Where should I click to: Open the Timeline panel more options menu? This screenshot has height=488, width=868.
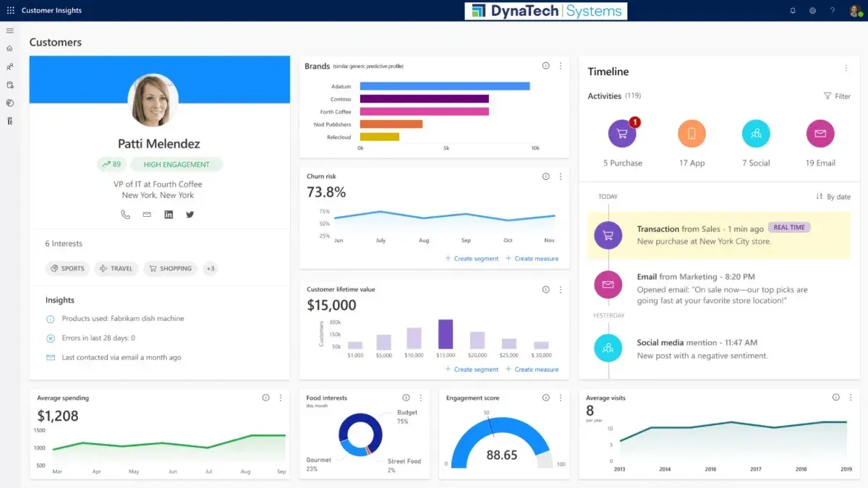pos(846,69)
